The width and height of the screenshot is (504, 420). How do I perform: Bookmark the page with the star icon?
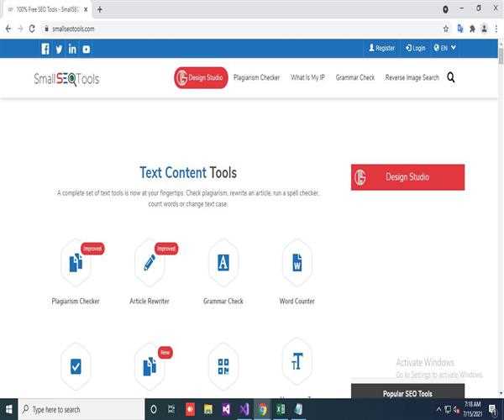446,29
